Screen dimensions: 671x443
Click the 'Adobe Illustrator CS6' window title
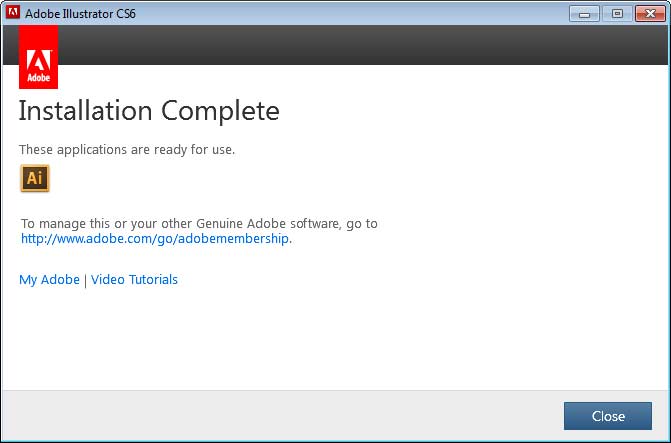(x=80, y=14)
